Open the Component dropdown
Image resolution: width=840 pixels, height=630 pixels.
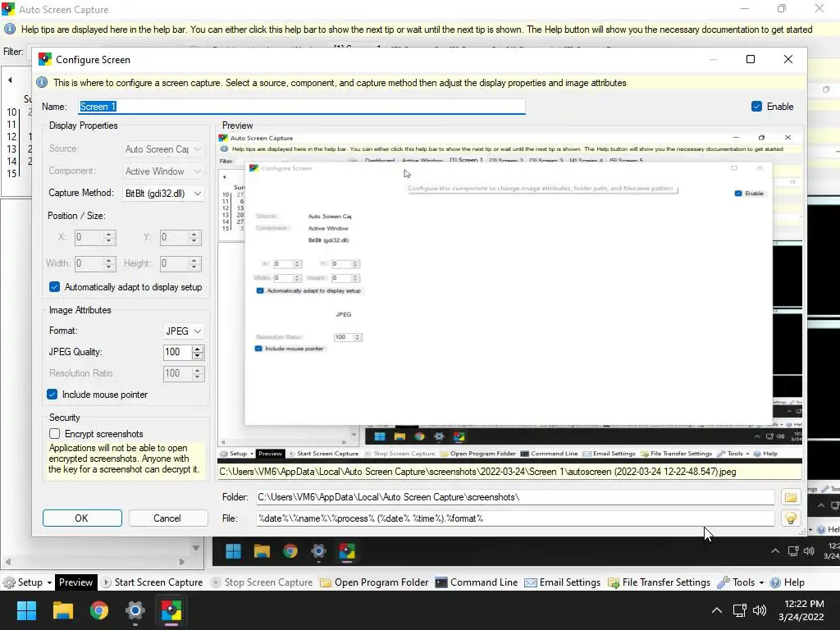tap(163, 171)
